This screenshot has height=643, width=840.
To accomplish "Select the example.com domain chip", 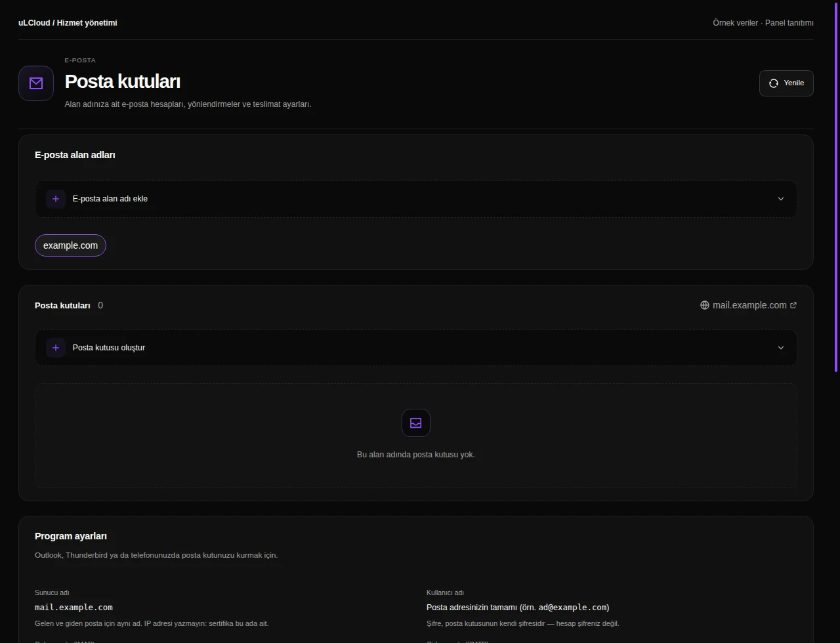I will [70, 245].
